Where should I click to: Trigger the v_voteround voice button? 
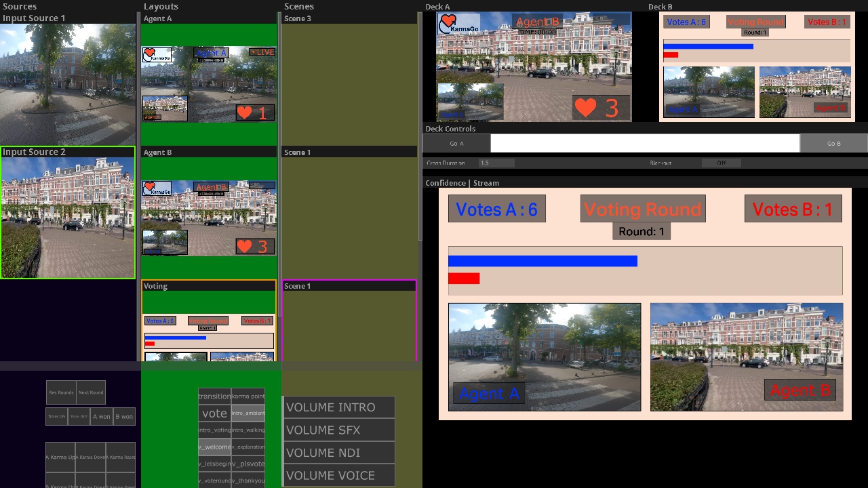click(214, 480)
